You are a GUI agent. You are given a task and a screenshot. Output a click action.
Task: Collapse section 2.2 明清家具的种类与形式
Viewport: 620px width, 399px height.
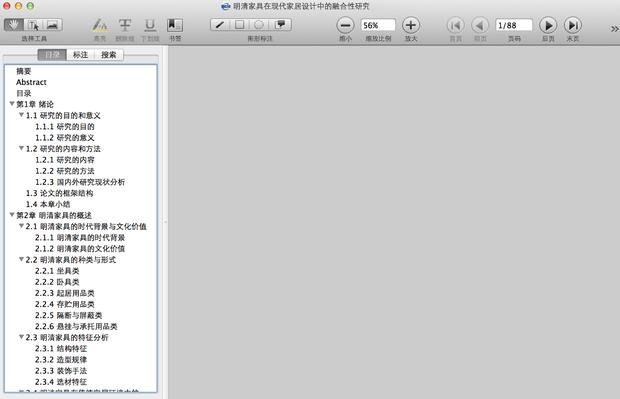tap(21, 259)
